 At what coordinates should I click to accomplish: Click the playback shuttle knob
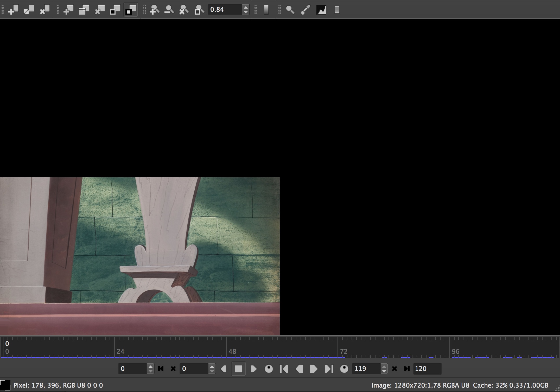pyautogui.click(x=269, y=369)
